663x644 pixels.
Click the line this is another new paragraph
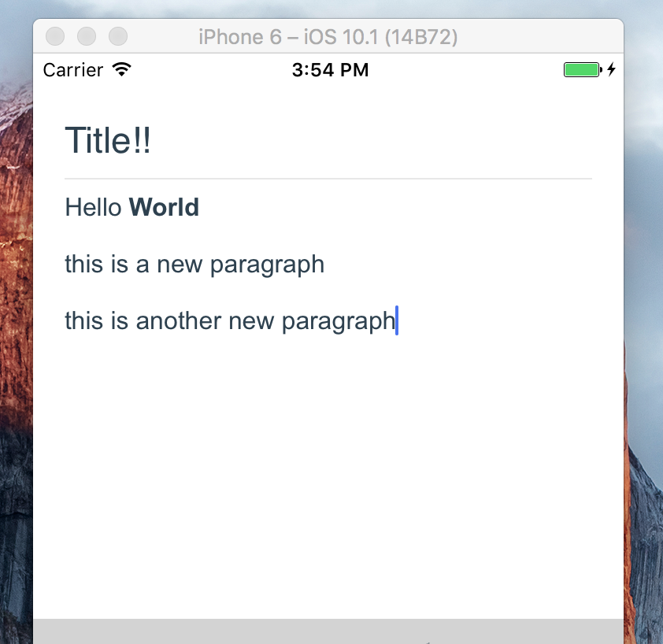[228, 320]
